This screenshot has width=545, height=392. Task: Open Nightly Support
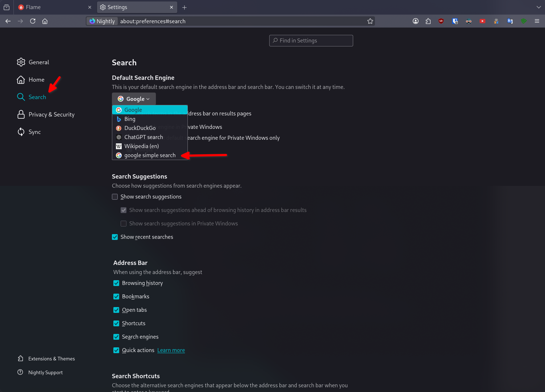[40, 372]
